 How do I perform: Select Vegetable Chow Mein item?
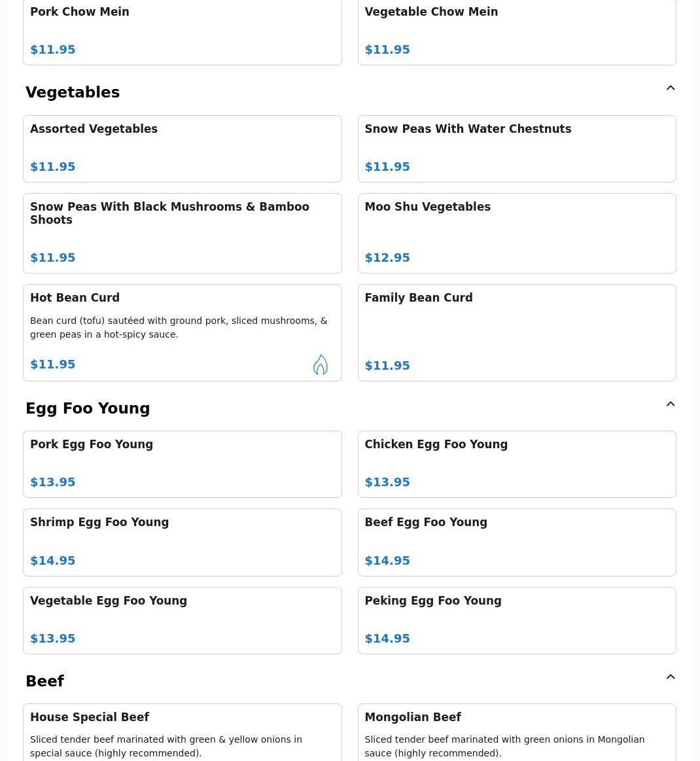click(517, 32)
